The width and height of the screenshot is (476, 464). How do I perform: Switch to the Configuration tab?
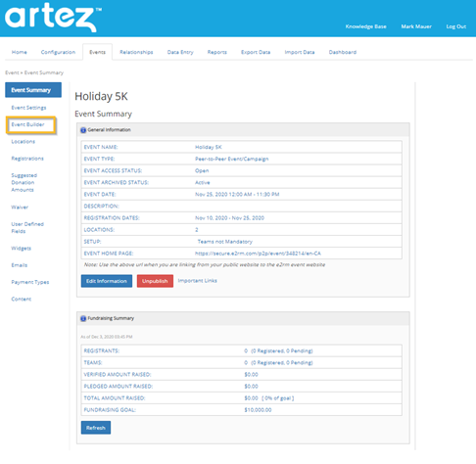pyautogui.click(x=58, y=52)
